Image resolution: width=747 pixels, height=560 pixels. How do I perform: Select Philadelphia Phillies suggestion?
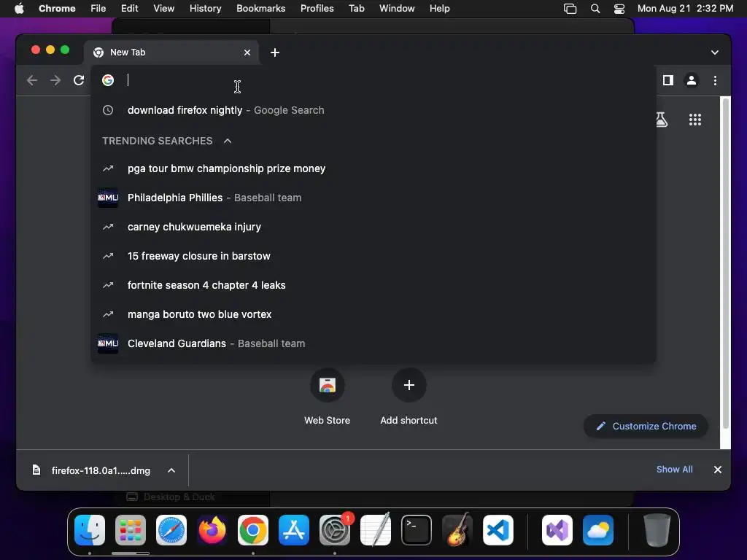click(373, 198)
